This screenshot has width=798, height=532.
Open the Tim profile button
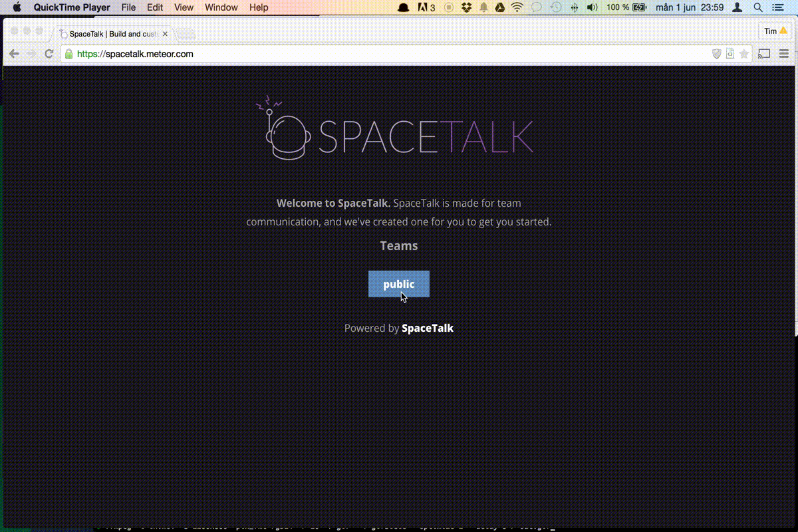pos(775,31)
